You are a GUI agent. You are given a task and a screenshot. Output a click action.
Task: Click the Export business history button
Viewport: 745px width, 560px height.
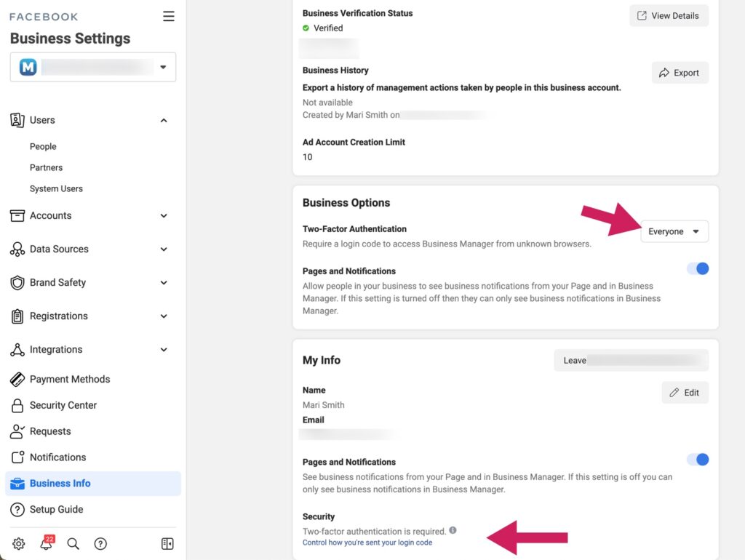(680, 73)
